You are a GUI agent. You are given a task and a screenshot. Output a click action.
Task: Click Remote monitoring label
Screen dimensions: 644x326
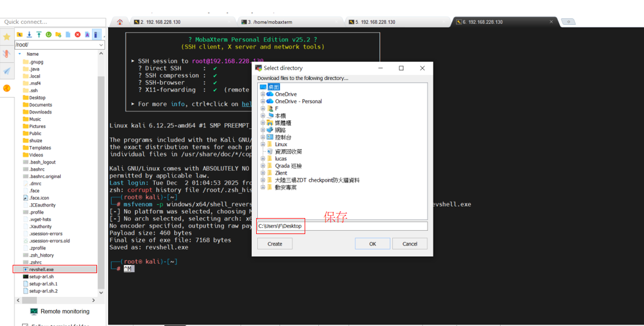[x=65, y=312]
